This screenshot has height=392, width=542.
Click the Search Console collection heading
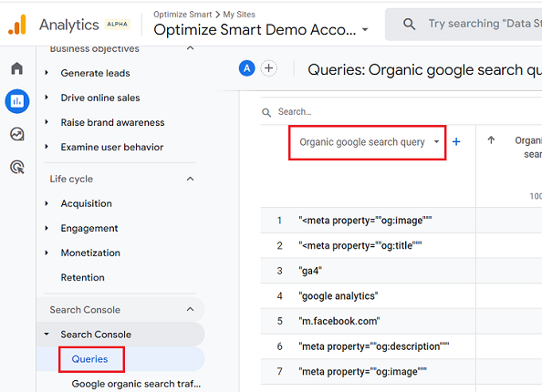[x=85, y=310]
